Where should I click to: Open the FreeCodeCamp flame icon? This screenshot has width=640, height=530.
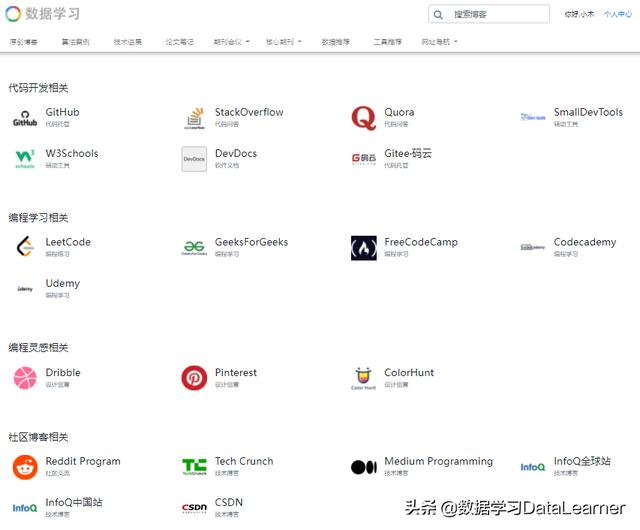[x=364, y=248]
